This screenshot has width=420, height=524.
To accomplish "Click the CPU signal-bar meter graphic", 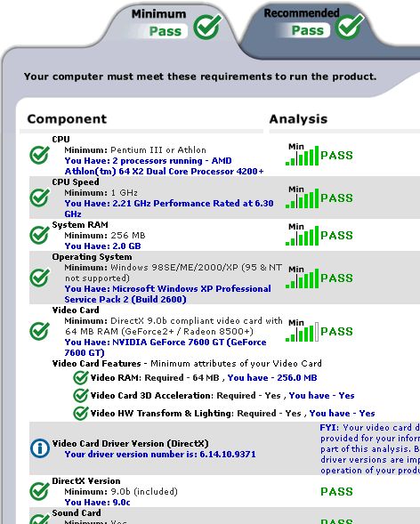I will 302,154.
